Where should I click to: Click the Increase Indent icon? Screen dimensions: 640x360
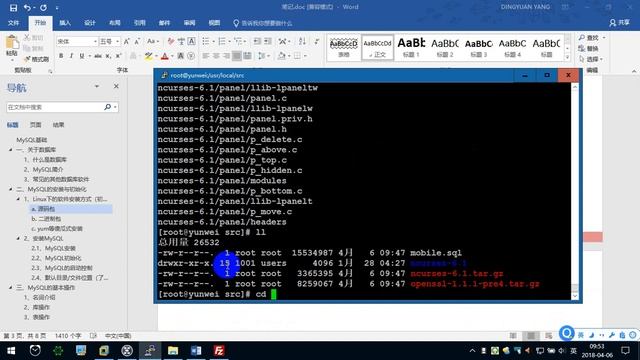coord(268,41)
